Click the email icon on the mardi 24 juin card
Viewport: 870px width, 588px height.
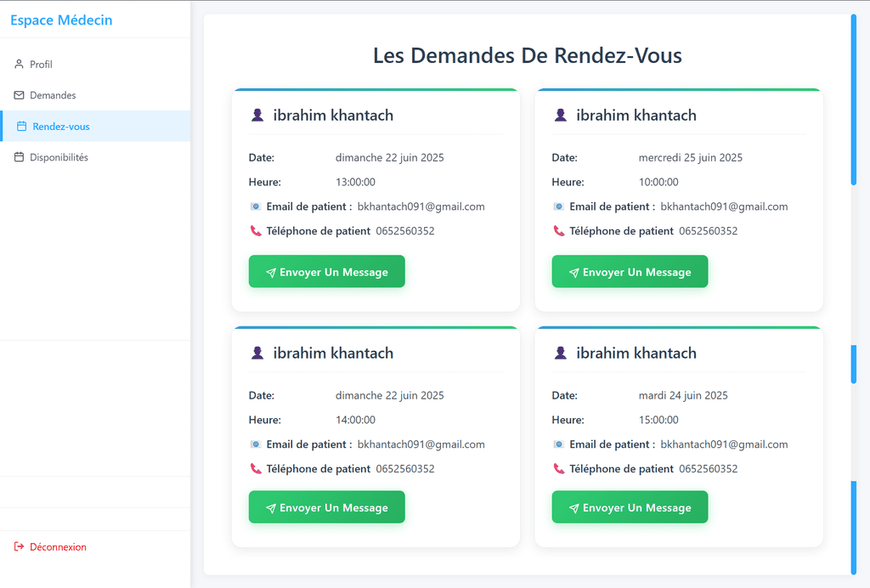558,444
